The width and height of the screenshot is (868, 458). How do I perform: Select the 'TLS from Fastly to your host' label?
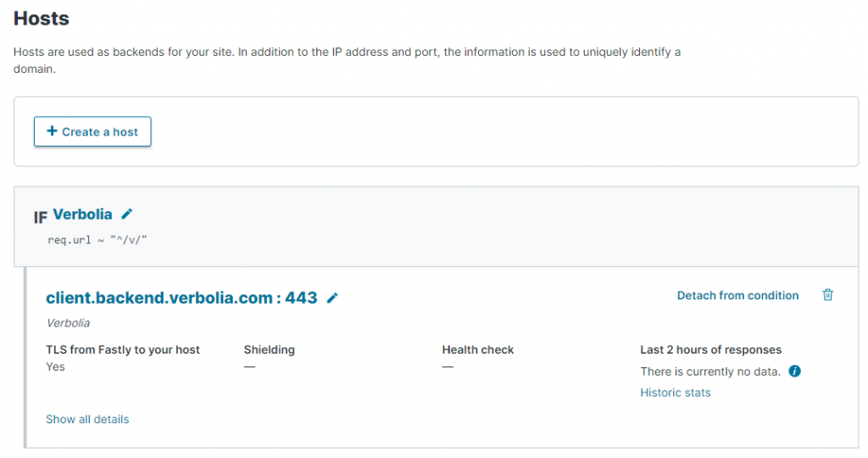pos(123,349)
